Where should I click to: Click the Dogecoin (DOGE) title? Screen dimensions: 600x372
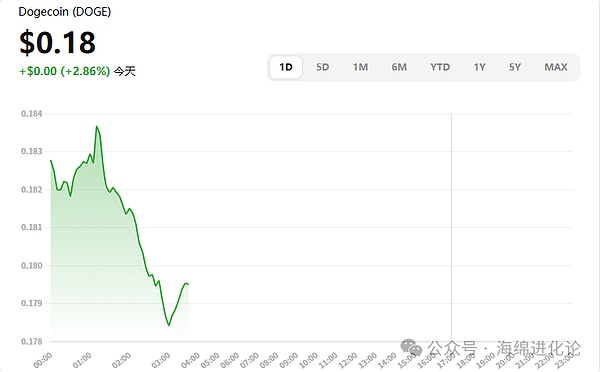[65, 11]
